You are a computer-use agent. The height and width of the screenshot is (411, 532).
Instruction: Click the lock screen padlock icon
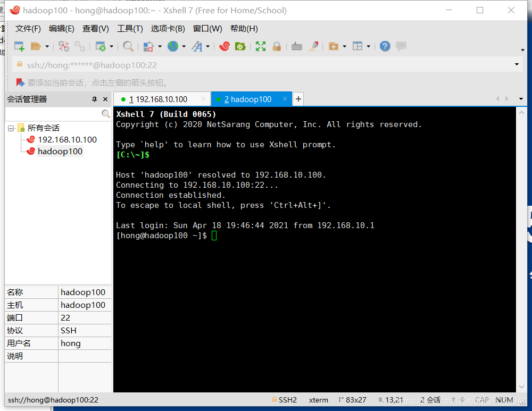point(277,47)
